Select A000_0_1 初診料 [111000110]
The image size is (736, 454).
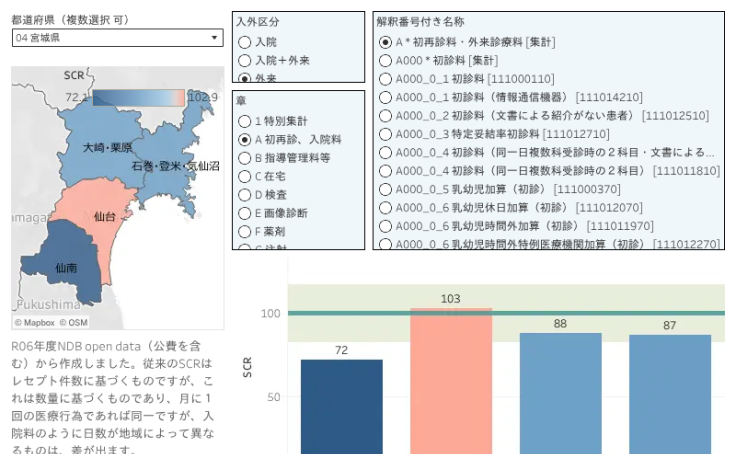pos(385,79)
